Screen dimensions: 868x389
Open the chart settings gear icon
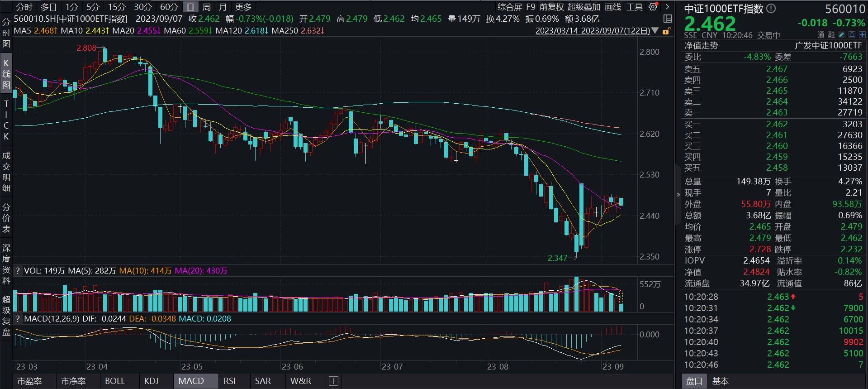point(653,7)
